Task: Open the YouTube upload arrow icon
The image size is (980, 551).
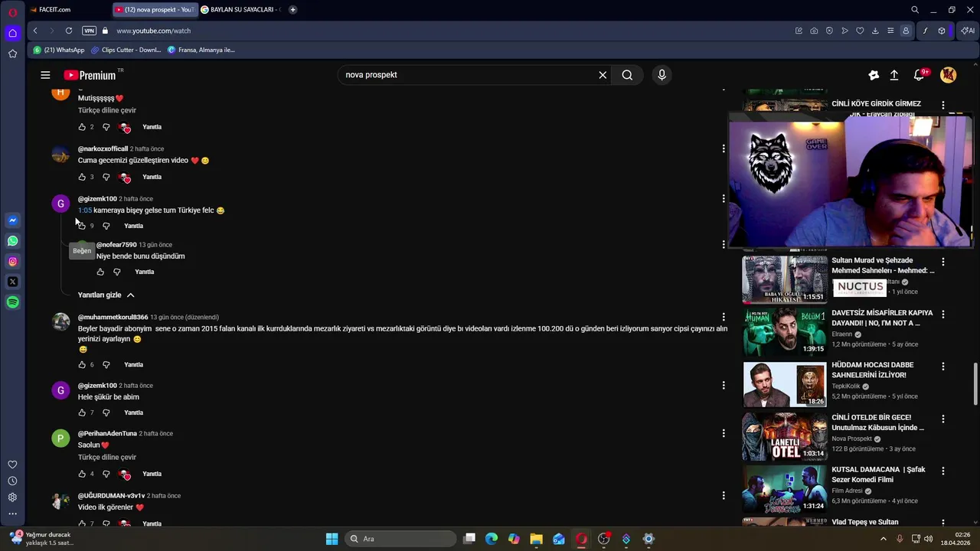Action: [x=893, y=75]
